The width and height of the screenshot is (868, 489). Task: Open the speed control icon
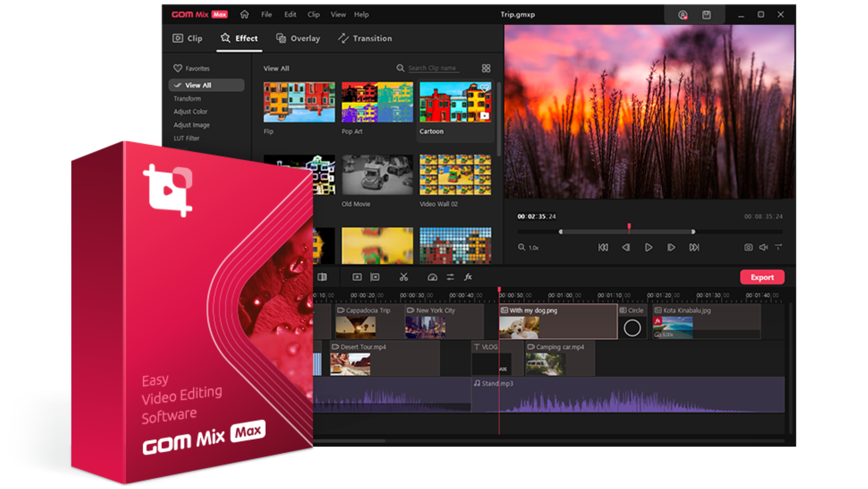click(x=432, y=277)
